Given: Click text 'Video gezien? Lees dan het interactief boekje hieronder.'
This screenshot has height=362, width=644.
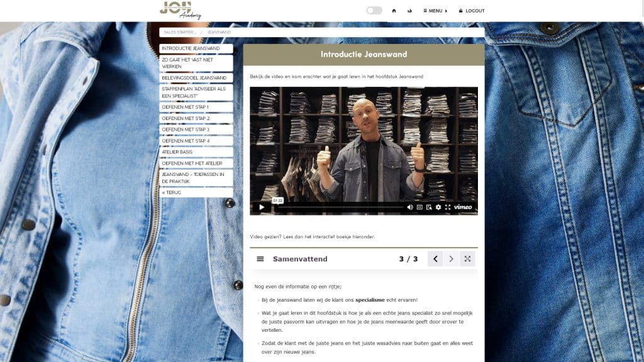Looking at the screenshot, I should (312, 237).
